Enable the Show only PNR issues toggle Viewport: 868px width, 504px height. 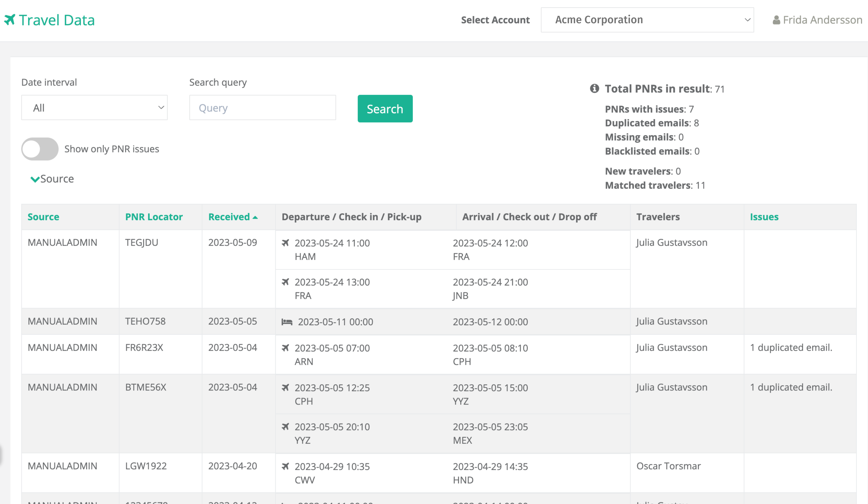coord(40,149)
